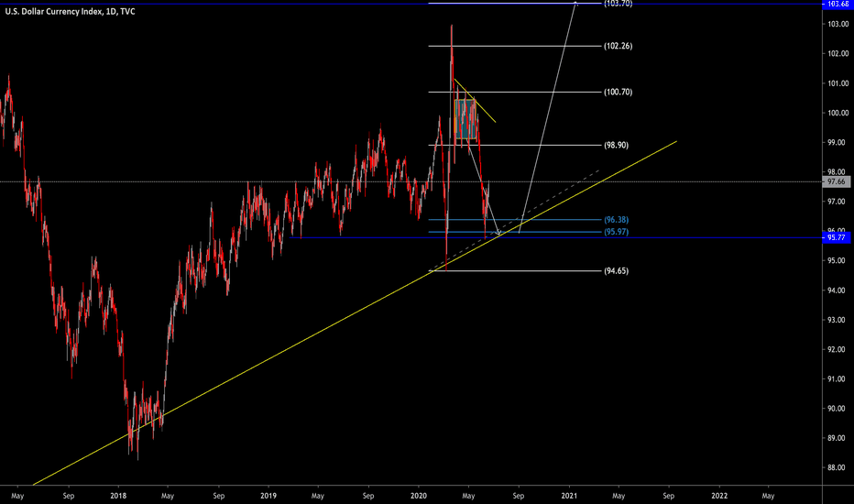The height and width of the screenshot is (504, 854).
Task: Click the 89.00 price axis value
Action: click(838, 438)
